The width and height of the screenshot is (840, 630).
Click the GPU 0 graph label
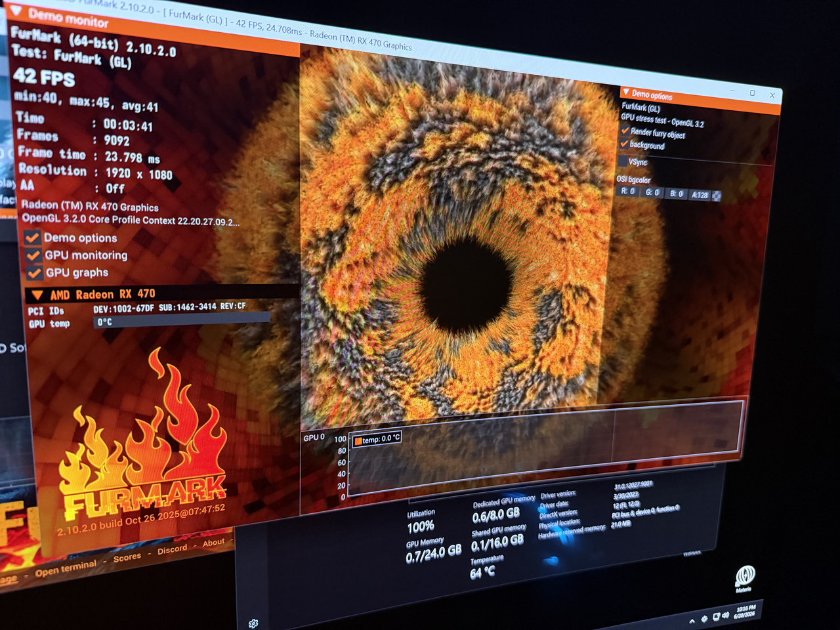(x=314, y=437)
